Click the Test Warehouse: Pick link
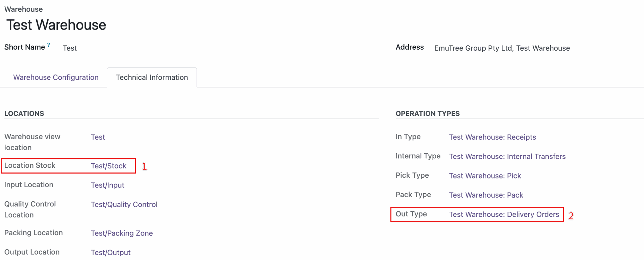Image resolution: width=644 pixels, height=260 pixels. [485, 176]
